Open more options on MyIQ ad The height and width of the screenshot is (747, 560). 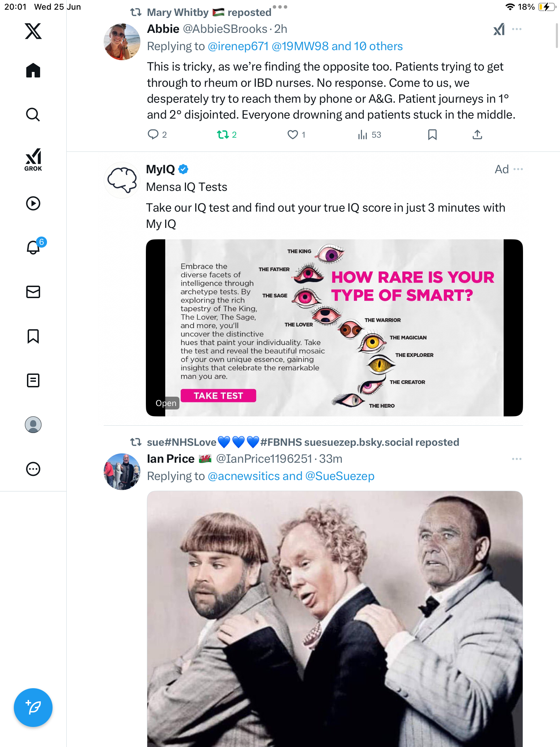click(x=518, y=169)
